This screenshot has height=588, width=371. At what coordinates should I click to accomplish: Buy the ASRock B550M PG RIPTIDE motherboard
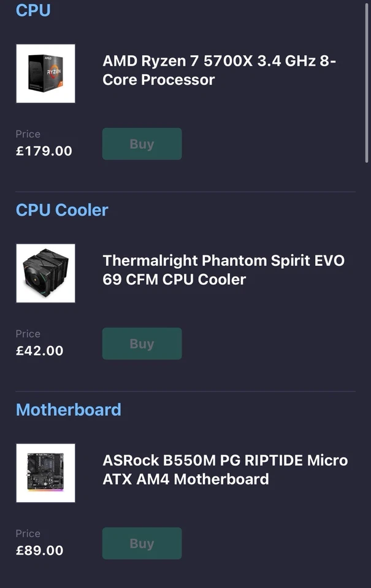(142, 543)
